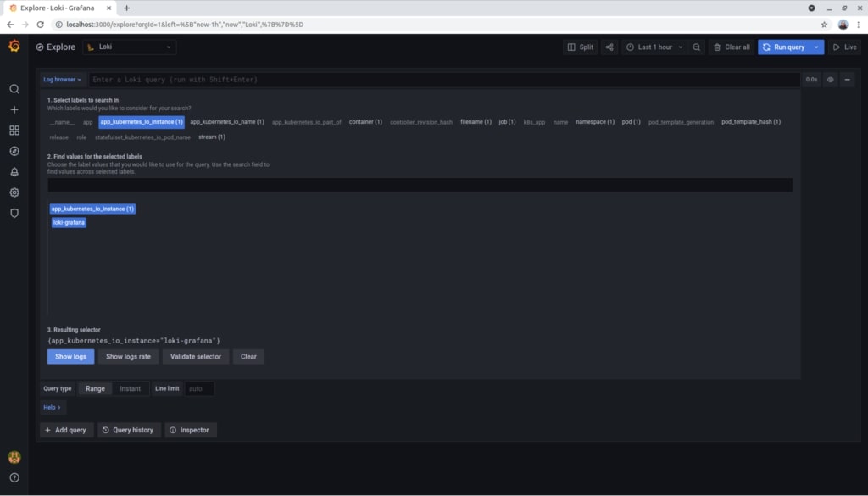Screen dimensions: 868x496
Task: Open Grafana home via logo icon
Action: click(14, 46)
